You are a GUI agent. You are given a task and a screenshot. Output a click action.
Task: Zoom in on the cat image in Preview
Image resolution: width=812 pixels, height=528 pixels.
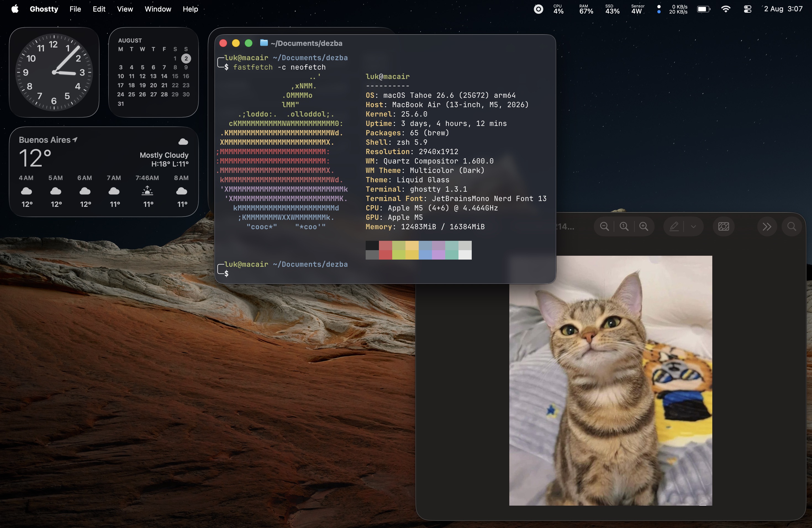(644, 226)
